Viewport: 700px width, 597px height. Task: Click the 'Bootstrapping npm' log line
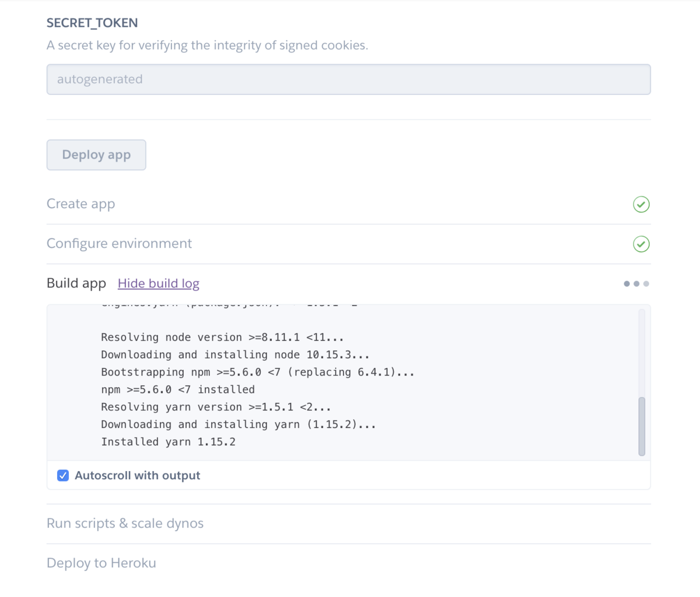pos(257,372)
